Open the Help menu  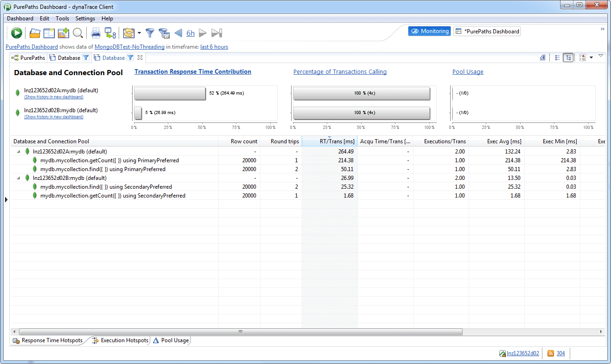pyautogui.click(x=107, y=19)
